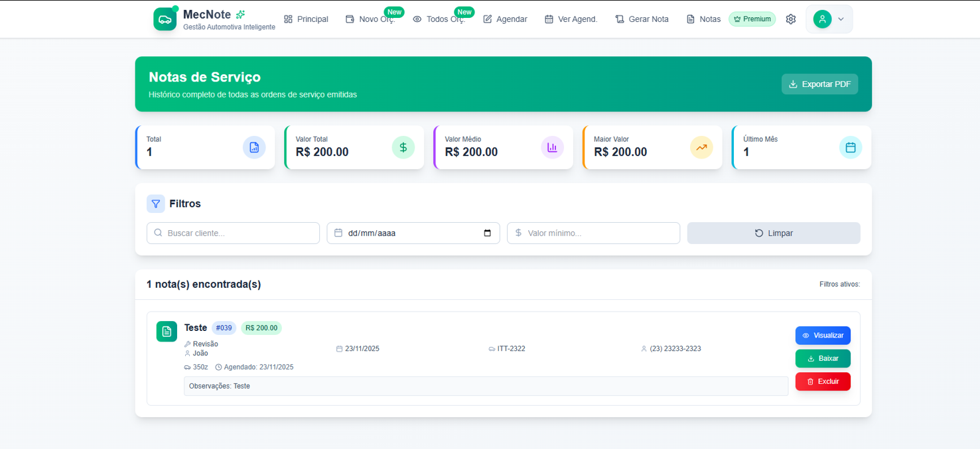Click the orange trend icon on Maior Valor card
Viewport: 980px width, 449px height.
[x=701, y=147]
